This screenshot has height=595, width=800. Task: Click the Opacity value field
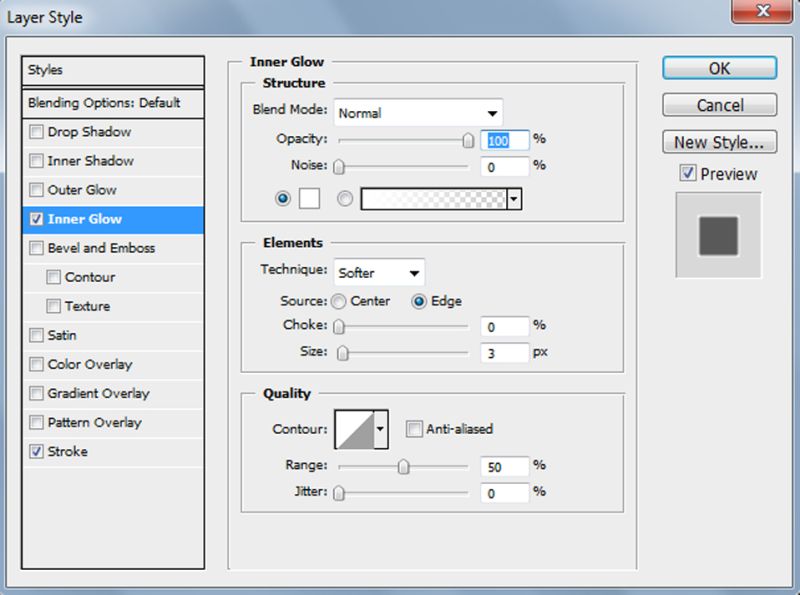coord(505,140)
